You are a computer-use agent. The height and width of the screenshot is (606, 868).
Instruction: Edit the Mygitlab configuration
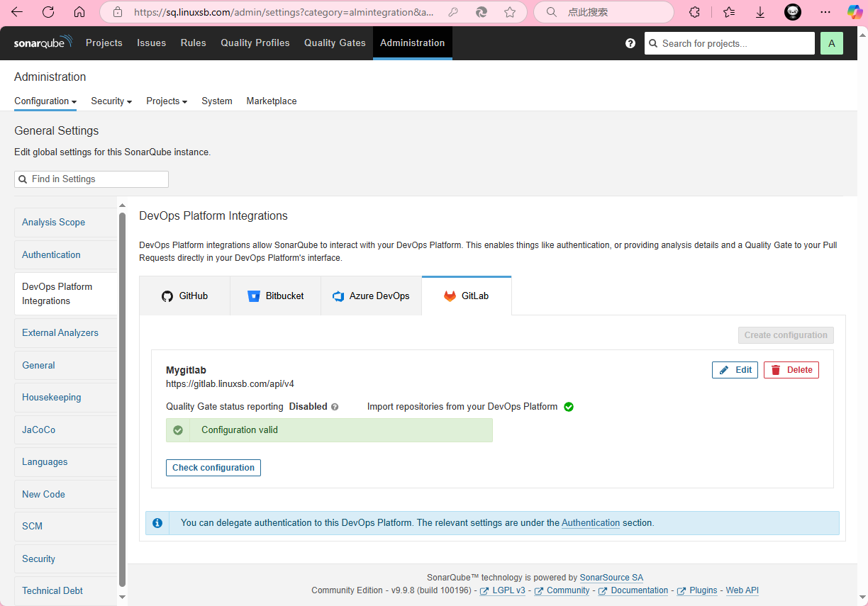coord(735,370)
